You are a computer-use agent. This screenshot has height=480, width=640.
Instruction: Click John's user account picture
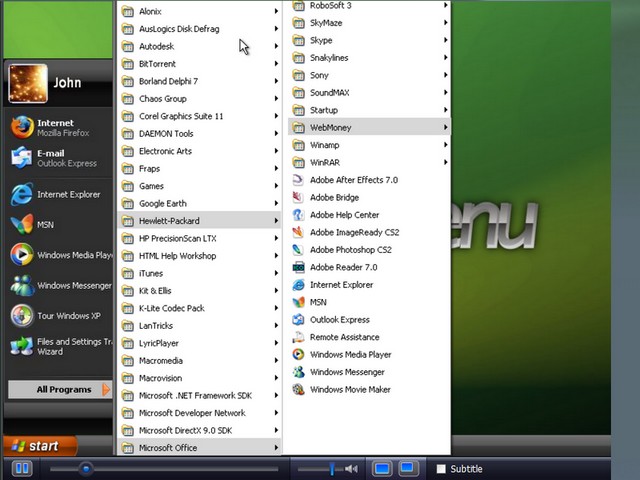coord(28,84)
